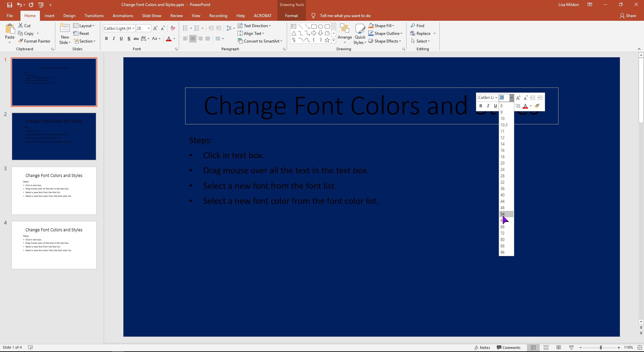Click the Replace command

point(420,33)
